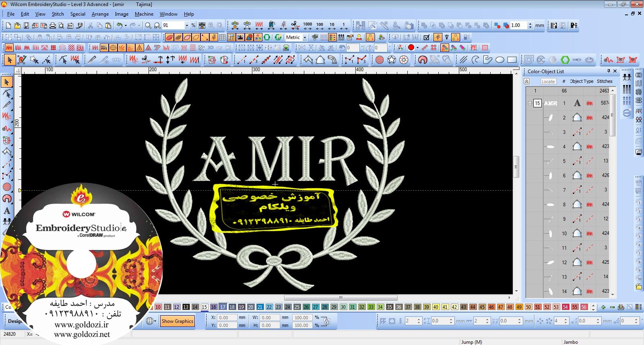
Task: Add a color with the green plus icon
Action: 603,307
